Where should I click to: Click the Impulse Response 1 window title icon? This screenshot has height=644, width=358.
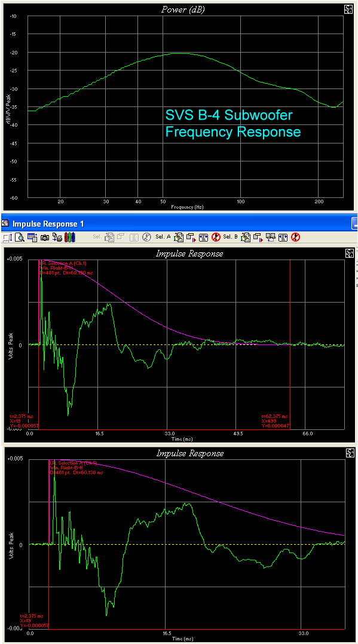pos(5,224)
